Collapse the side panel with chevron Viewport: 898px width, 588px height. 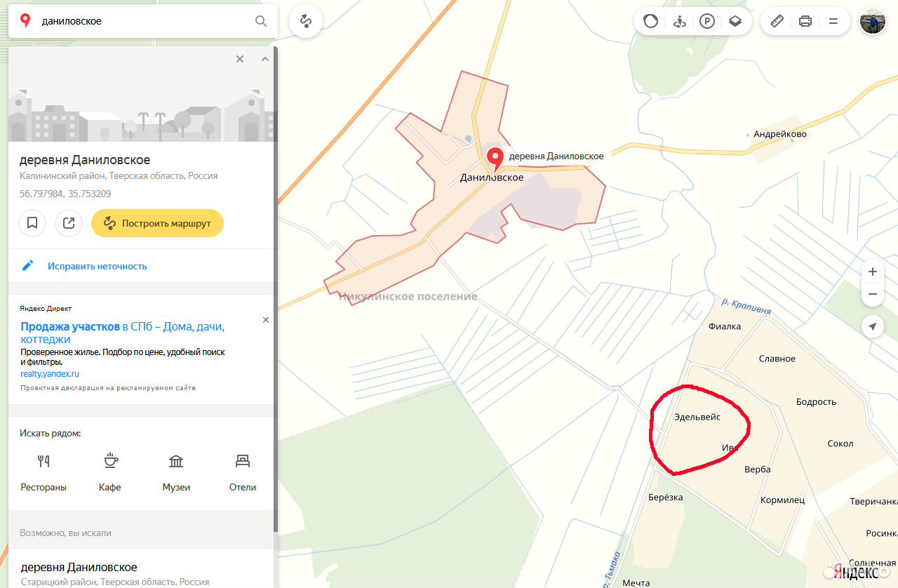(x=265, y=59)
